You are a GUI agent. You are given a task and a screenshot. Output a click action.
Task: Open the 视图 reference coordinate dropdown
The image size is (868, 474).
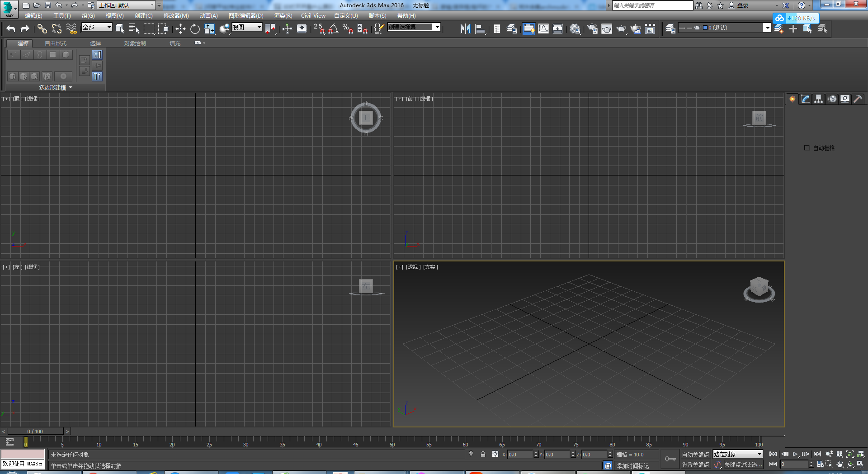pos(247,27)
